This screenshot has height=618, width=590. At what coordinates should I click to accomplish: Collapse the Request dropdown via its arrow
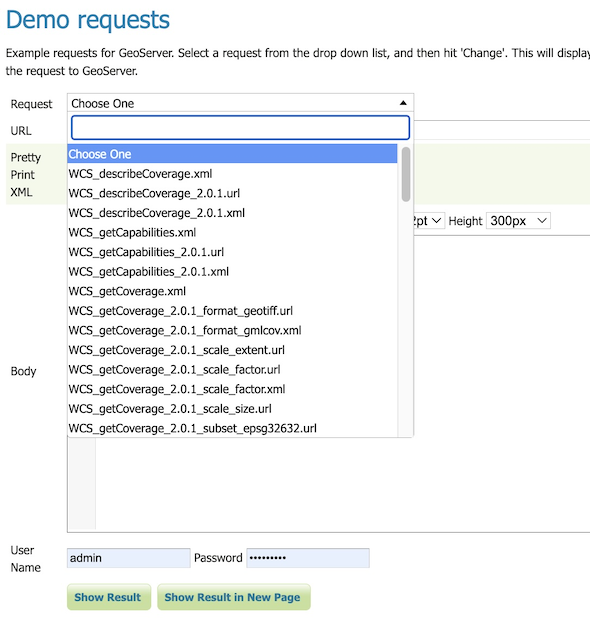pos(403,103)
